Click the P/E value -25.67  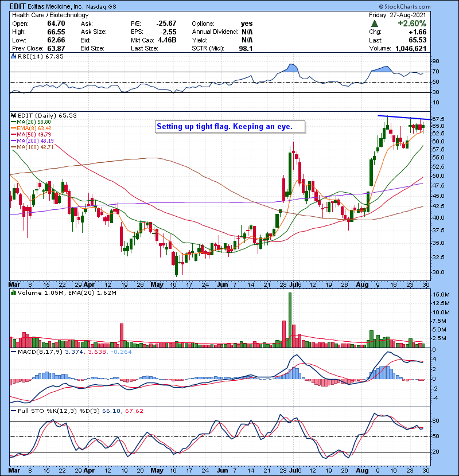(x=166, y=24)
